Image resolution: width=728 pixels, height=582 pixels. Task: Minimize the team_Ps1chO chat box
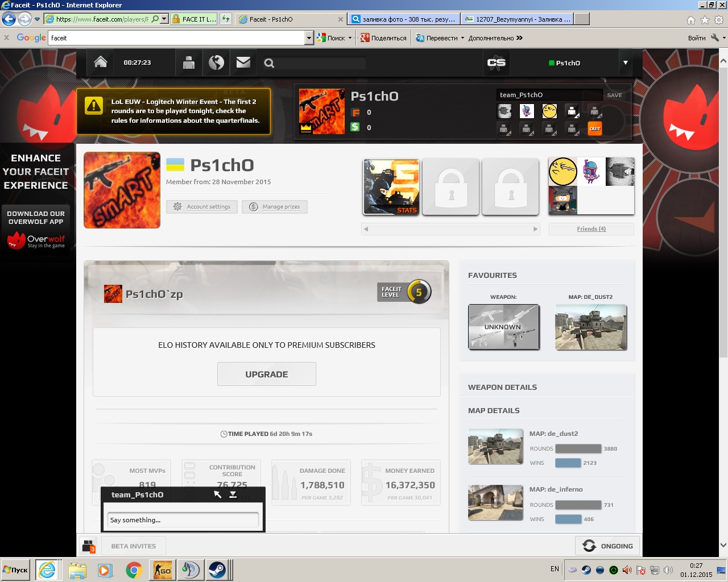(233, 494)
